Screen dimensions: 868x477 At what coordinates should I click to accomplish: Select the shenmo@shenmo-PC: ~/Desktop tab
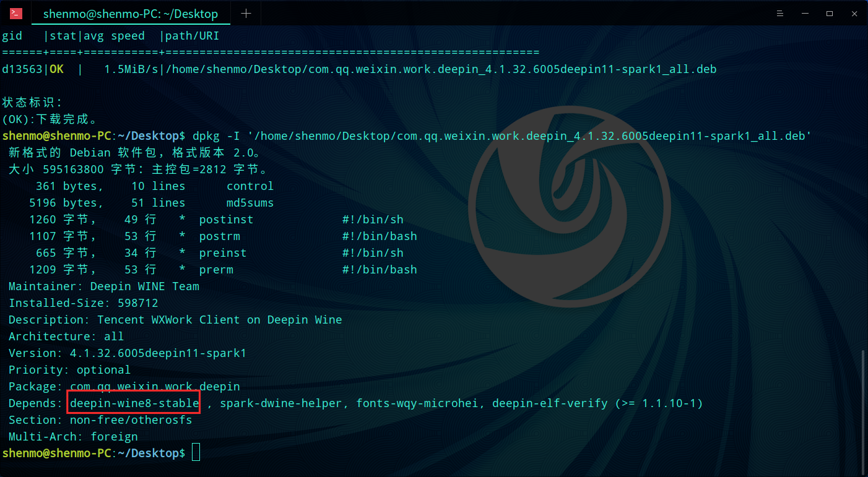[130, 14]
